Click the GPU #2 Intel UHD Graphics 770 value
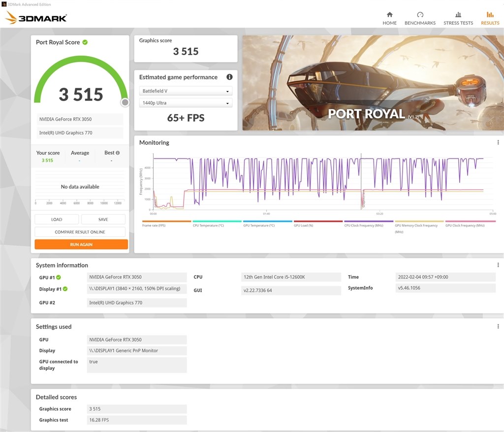The height and width of the screenshot is (432, 504). [137, 302]
